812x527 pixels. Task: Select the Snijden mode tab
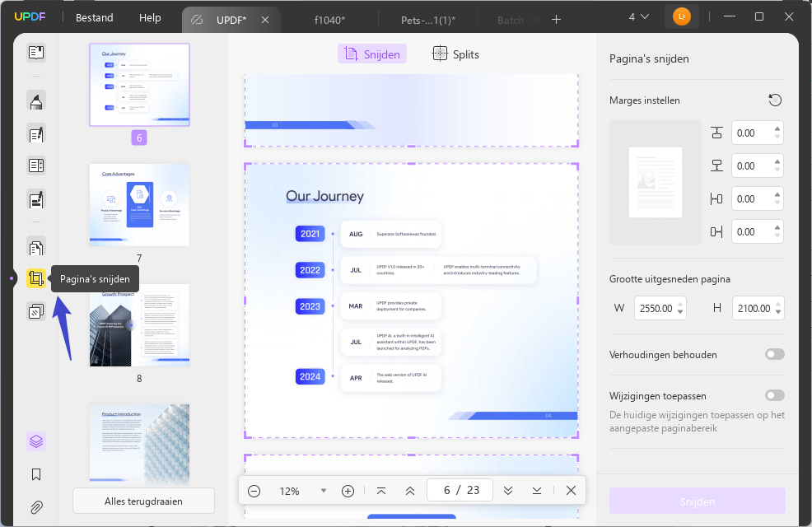pyautogui.click(x=371, y=54)
